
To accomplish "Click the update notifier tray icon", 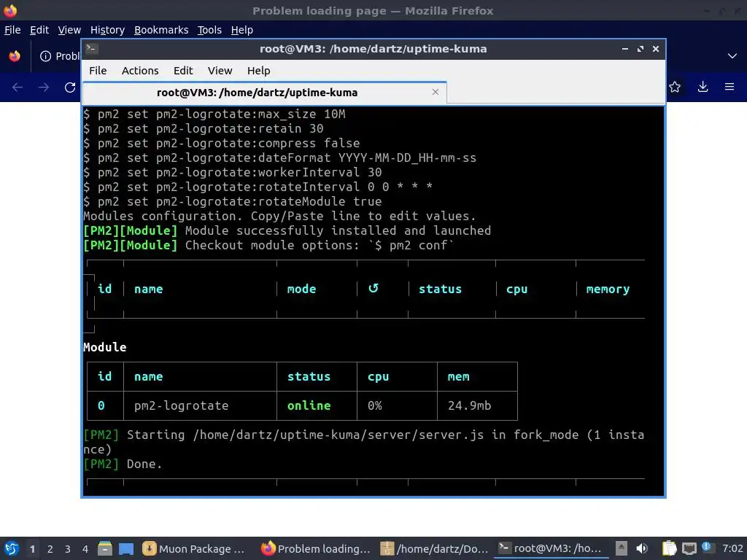I will click(708, 548).
